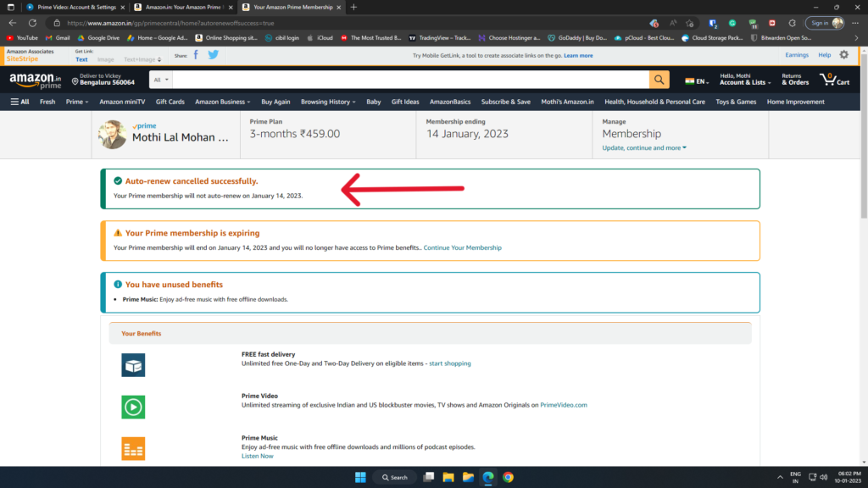Open Microsoft Edge from the taskbar

(487, 477)
